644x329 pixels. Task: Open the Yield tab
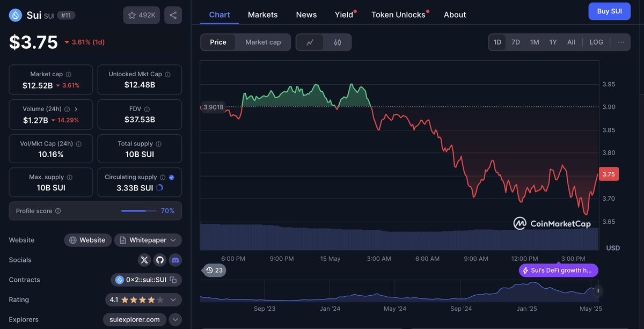344,15
